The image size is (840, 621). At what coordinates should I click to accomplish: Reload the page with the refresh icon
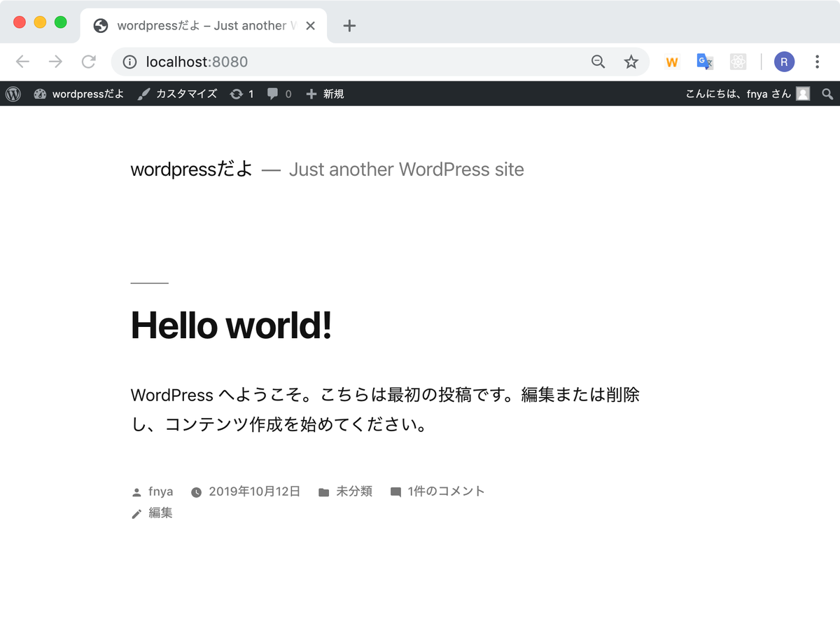pos(88,62)
